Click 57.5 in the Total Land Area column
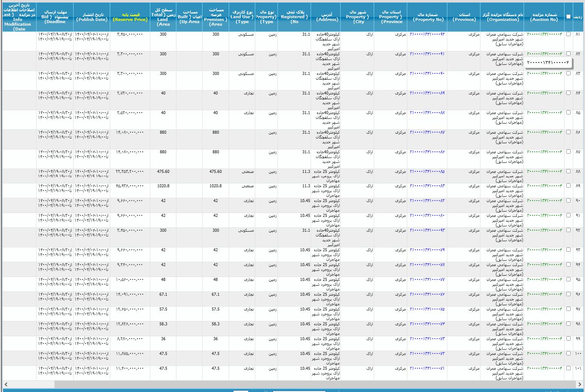This screenshot has height=392, width=585. click(x=163, y=309)
